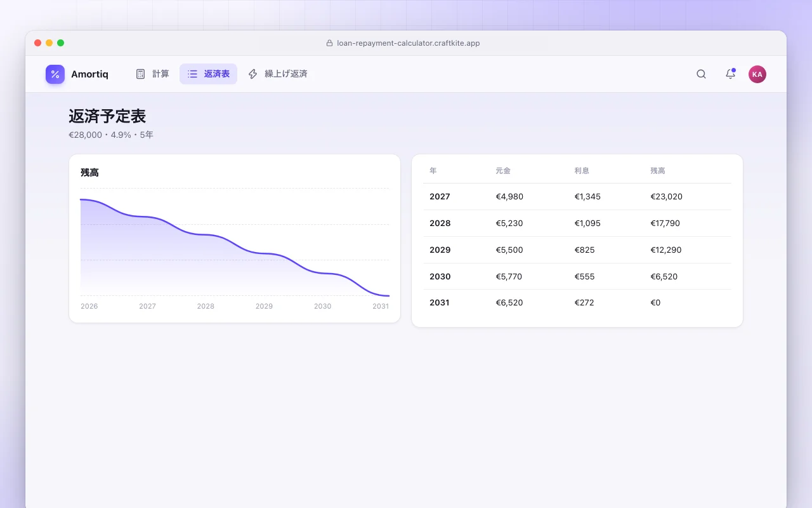
Task: Click the €555 interest cell
Action: point(584,277)
